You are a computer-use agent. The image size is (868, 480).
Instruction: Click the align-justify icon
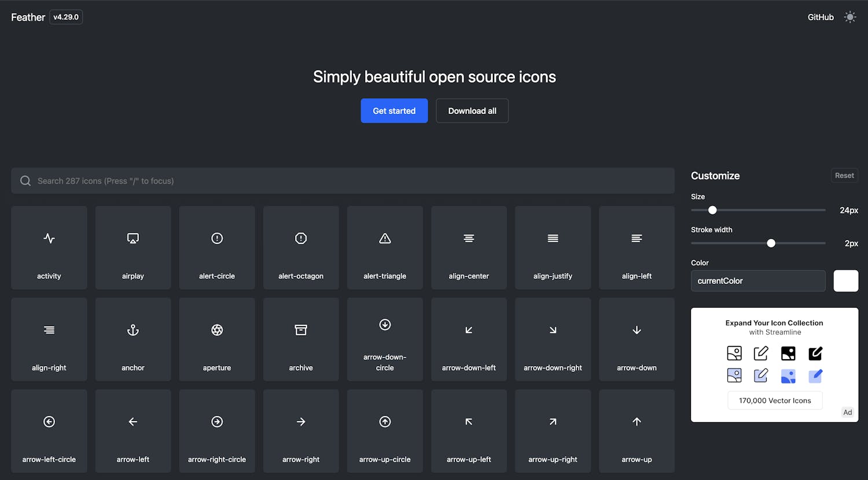[553, 248]
